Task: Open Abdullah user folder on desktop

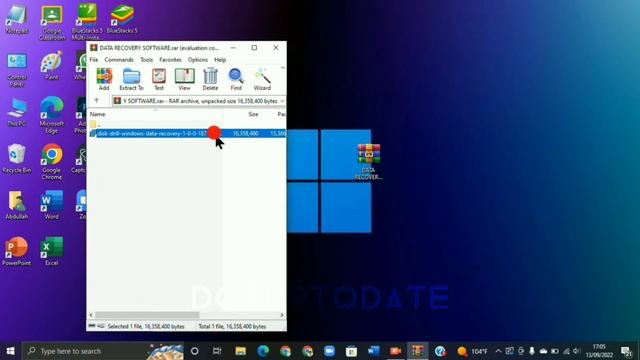Action: point(17,205)
